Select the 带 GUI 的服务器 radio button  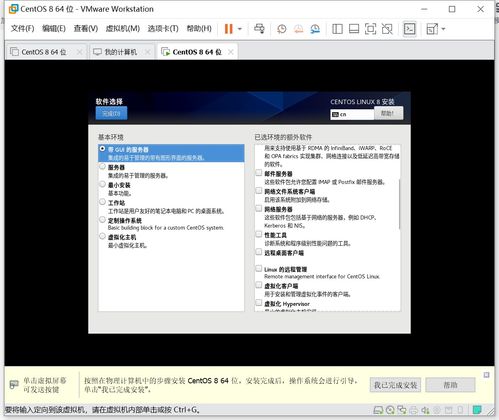102,149
